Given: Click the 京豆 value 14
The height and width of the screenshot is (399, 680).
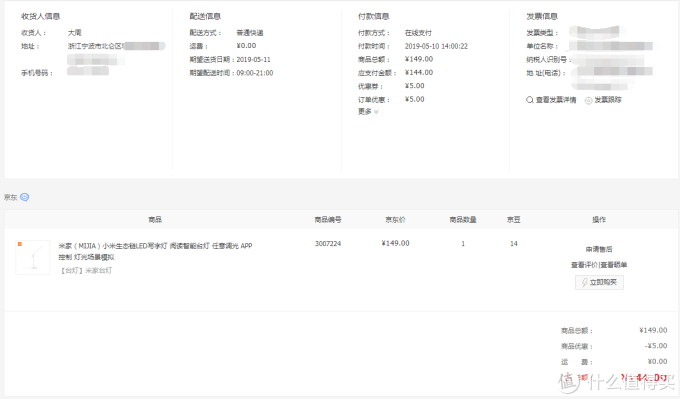Looking at the screenshot, I should [x=513, y=244].
